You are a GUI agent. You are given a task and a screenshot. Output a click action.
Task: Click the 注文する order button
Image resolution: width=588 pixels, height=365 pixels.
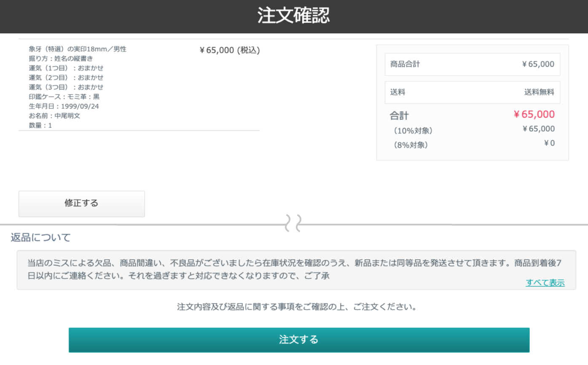[298, 340]
